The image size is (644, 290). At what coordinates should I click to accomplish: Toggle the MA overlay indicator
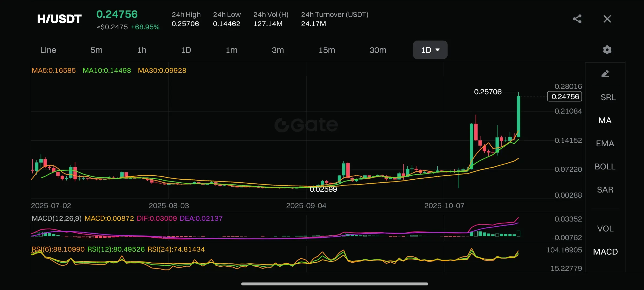[605, 120]
